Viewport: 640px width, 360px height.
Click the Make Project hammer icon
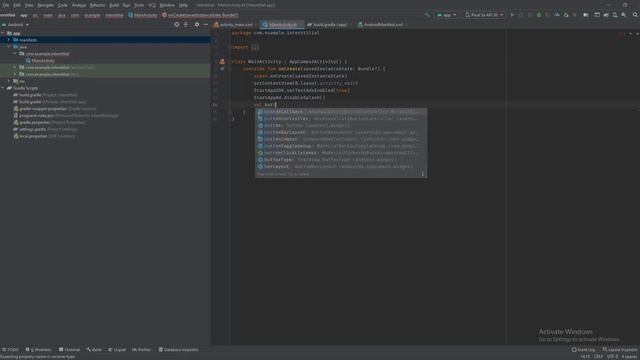427,15
